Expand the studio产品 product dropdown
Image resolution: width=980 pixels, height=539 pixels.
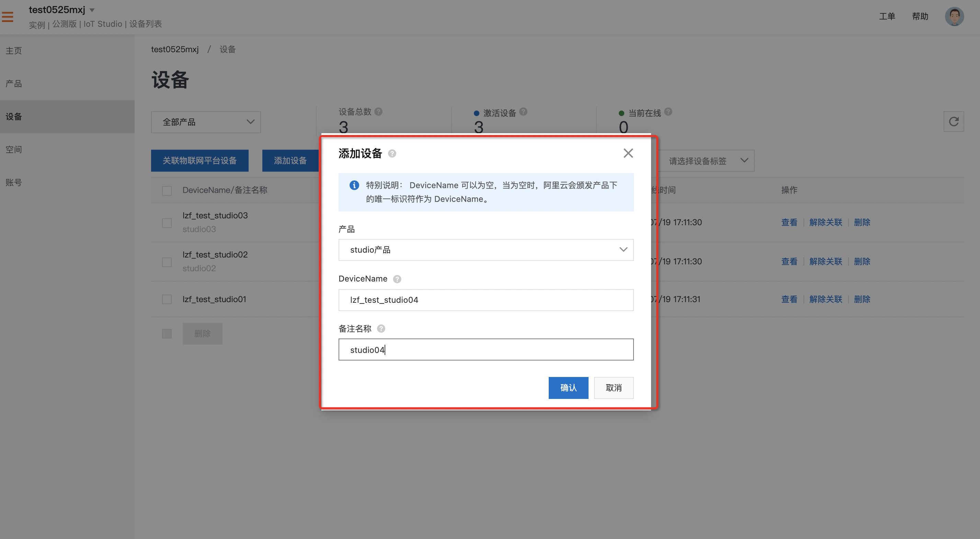point(486,250)
